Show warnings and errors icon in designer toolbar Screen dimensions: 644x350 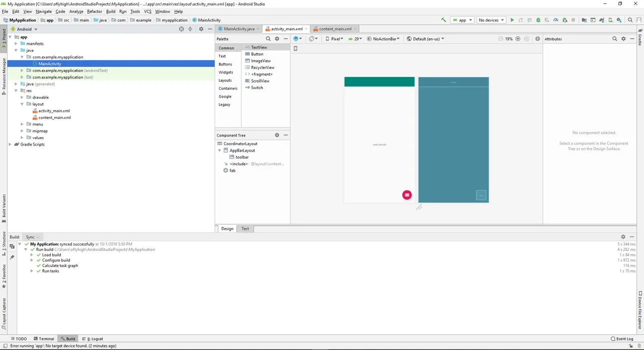(537, 39)
